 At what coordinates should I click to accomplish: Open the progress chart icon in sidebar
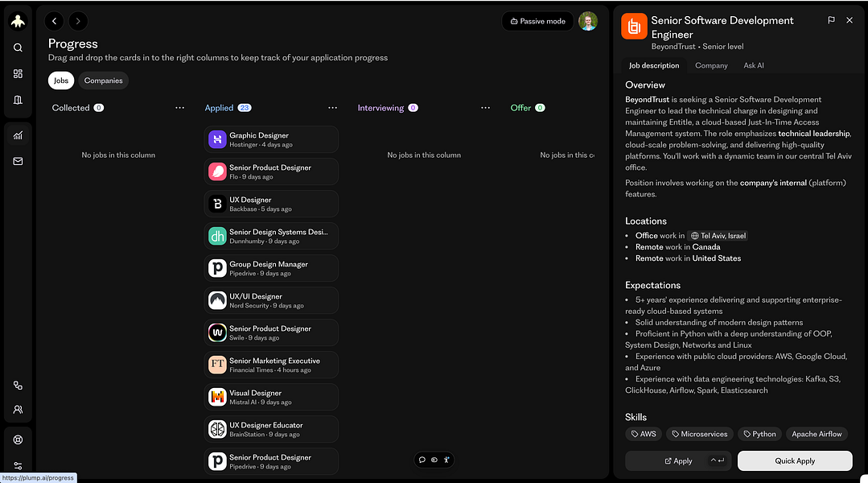click(18, 135)
